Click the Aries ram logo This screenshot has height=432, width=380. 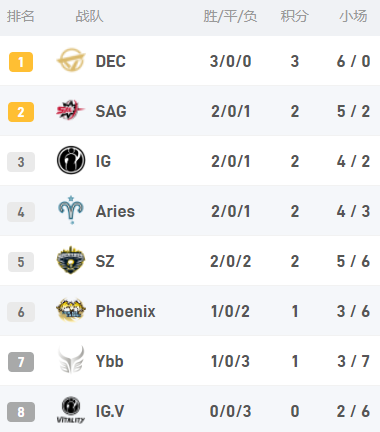(71, 210)
